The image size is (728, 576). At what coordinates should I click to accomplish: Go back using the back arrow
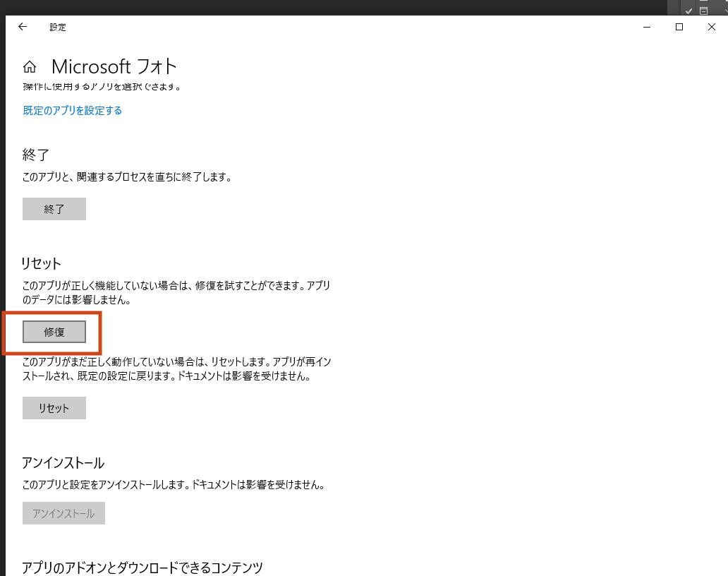click(23, 27)
